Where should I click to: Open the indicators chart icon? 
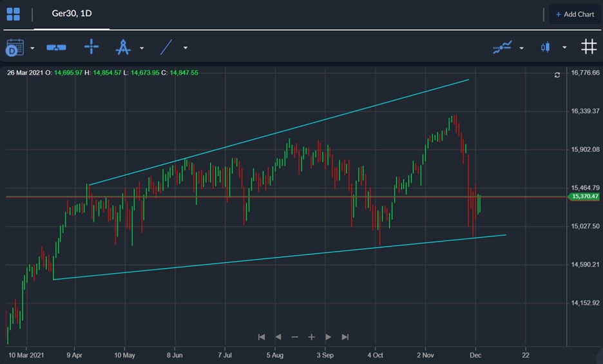(503, 47)
